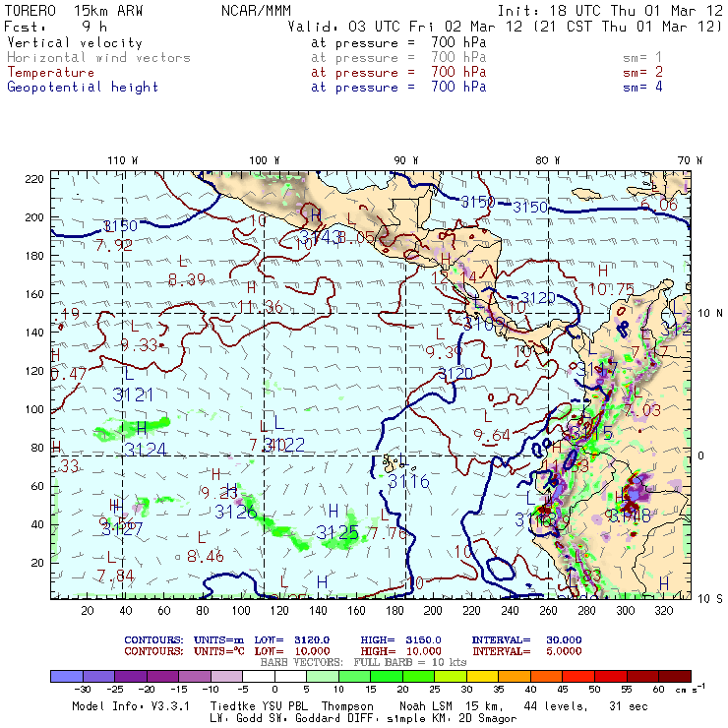This screenshot has width=728, height=728.
Task: Click the red "7.92" temperature value
Action: [114, 245]
